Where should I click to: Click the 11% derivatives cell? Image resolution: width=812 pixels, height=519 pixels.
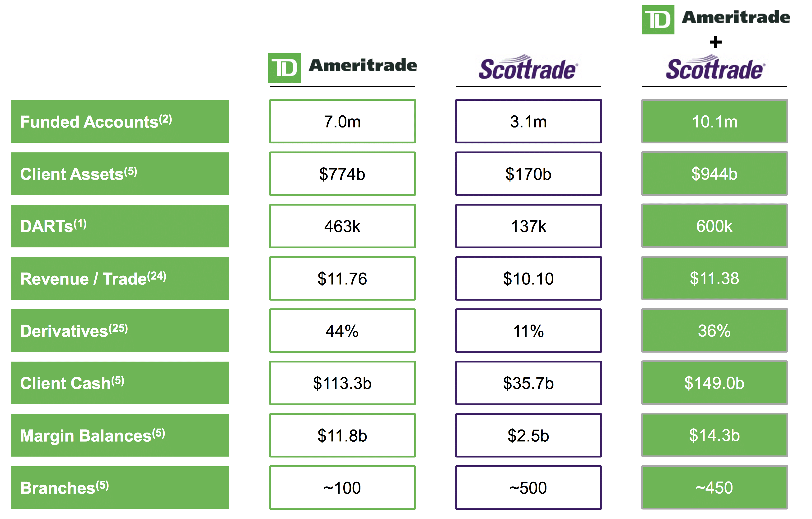point(528,331)
